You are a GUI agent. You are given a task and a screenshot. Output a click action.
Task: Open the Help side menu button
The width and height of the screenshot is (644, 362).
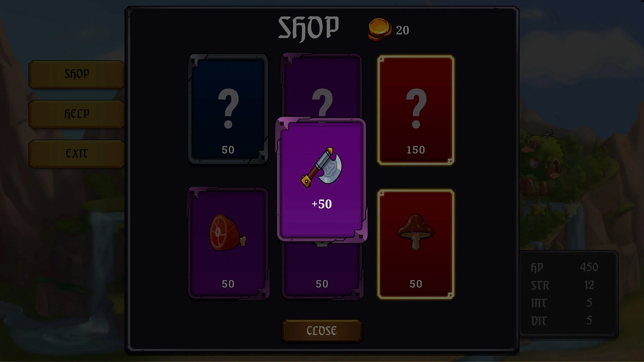[76, 114]
